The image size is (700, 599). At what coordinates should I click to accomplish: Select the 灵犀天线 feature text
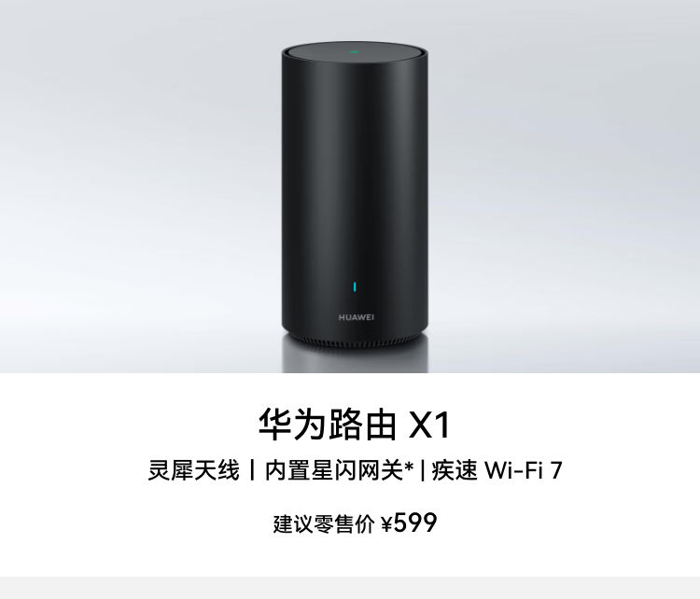point(194,470)
